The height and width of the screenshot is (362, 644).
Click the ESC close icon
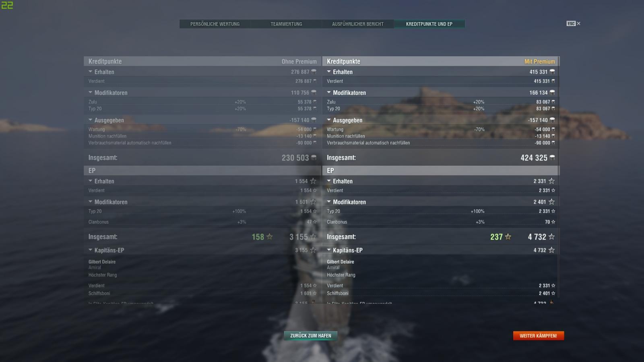click(573, 24)
